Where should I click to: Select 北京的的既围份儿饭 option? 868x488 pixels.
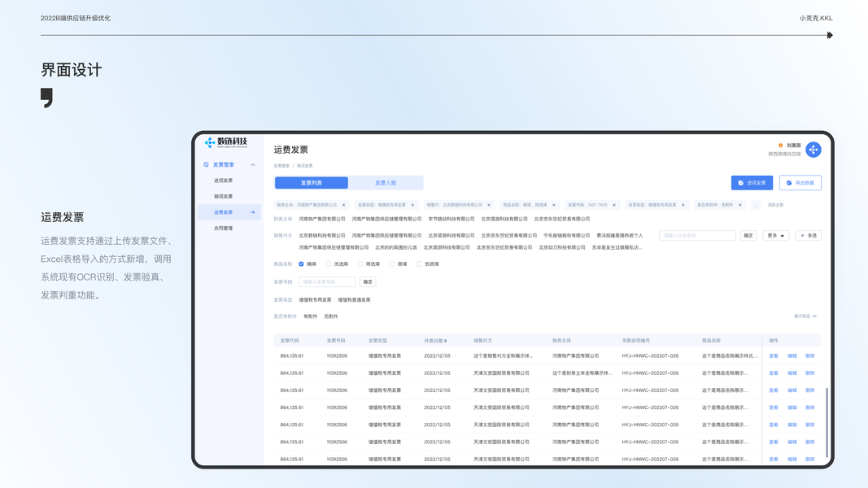coord(396,248)
